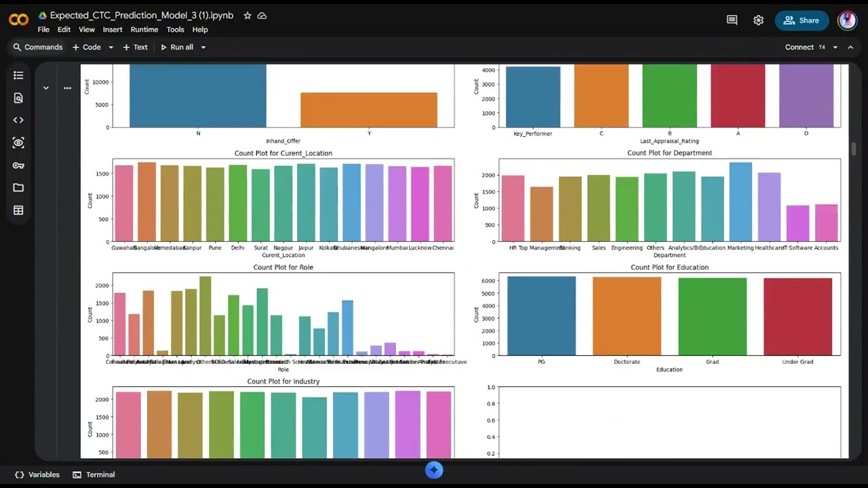The height and width of the screenshot is (488, 868).
Task: Click 'Count Plot for Education' title
Action: pos(670,267)
